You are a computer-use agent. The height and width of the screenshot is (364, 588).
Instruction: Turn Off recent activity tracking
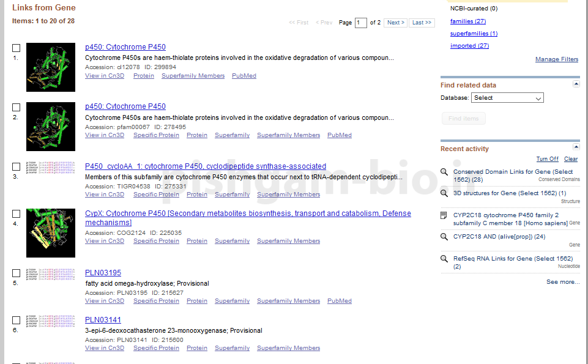[547, 159]
